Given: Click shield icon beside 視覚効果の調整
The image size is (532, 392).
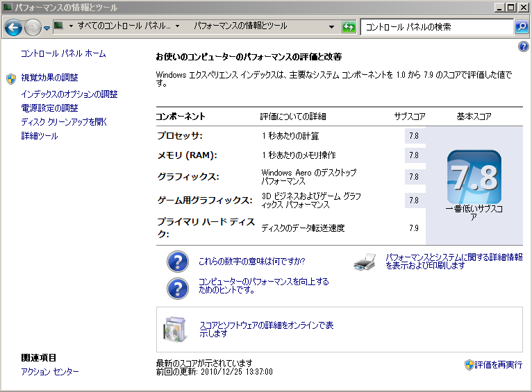Looking at the screenshot, I should coord(11,78).
